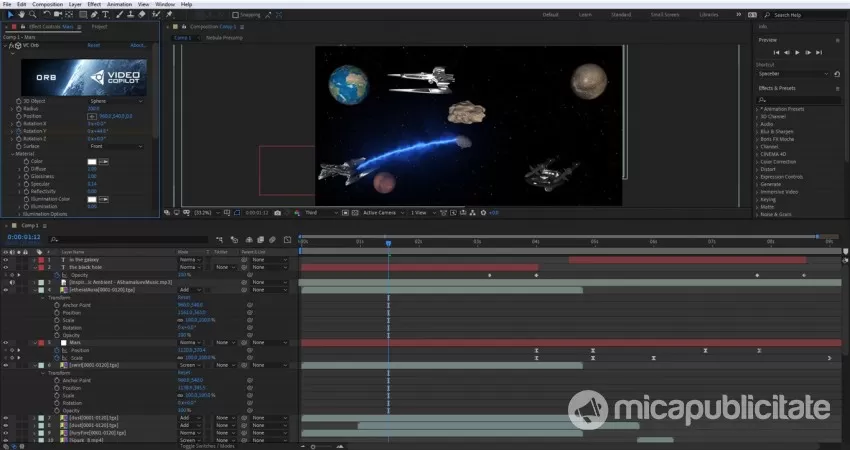The image size is (850, 450).
Task: Switch to the Nebula Precomp tab
Action: pos(224,38)
